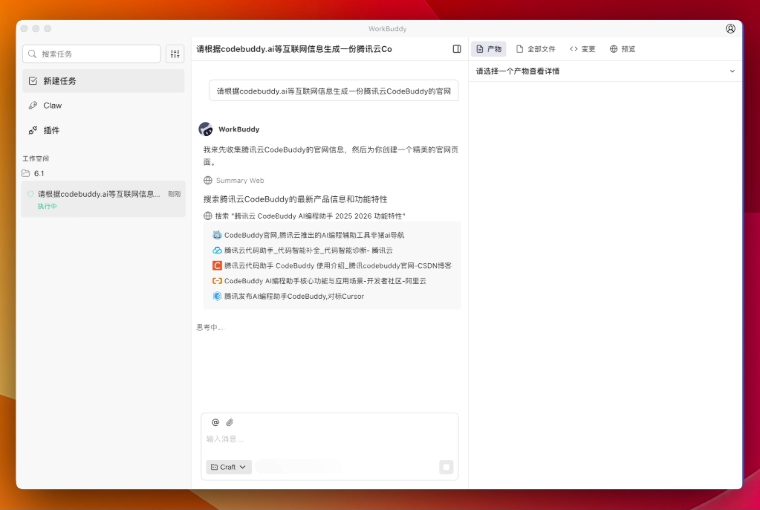Click the 搜索腾讯云CodeBuddy的最新产品信息 line
Image resolution: width=760 pixels, height=510 pixels.
(295, 199)
